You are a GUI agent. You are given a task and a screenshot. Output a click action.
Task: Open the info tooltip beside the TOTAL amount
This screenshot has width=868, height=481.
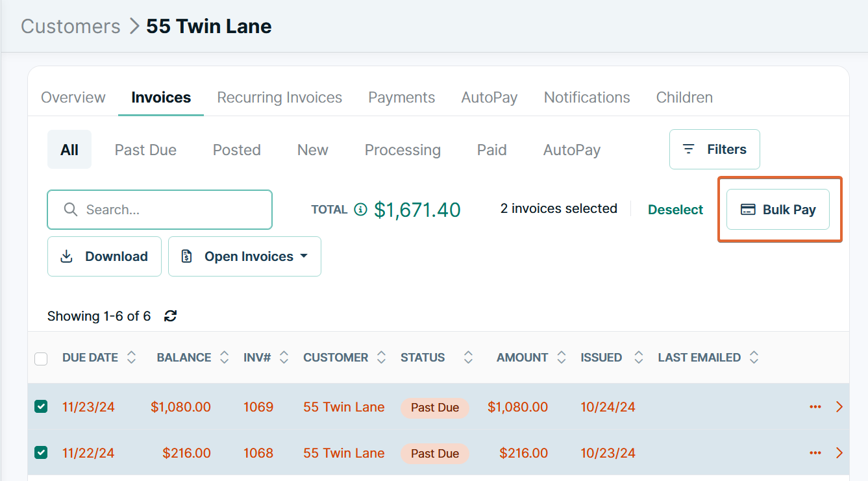(x=360, y=209)
